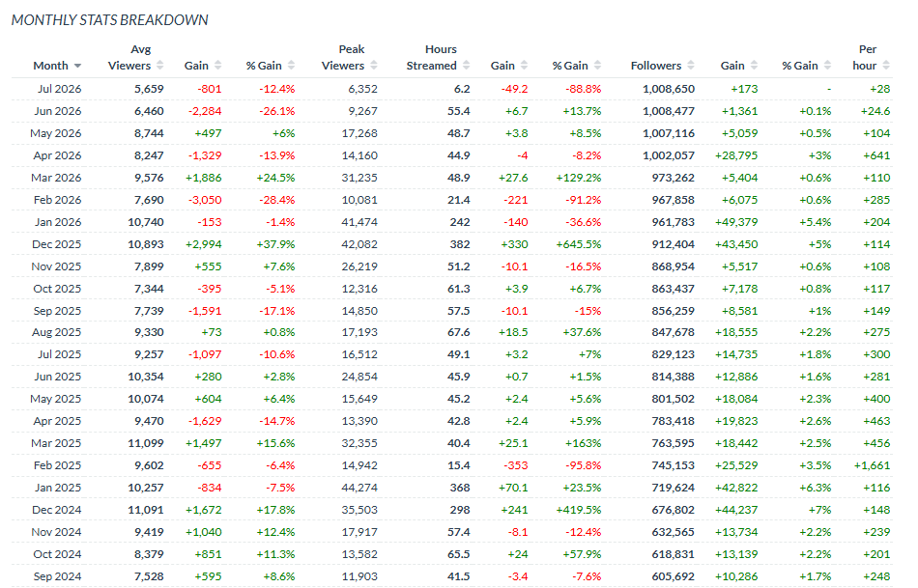Click sort icon beside the Hours Streamed % Gain header
This screenshot has height=588, width=918.
(x=597, y=66)
